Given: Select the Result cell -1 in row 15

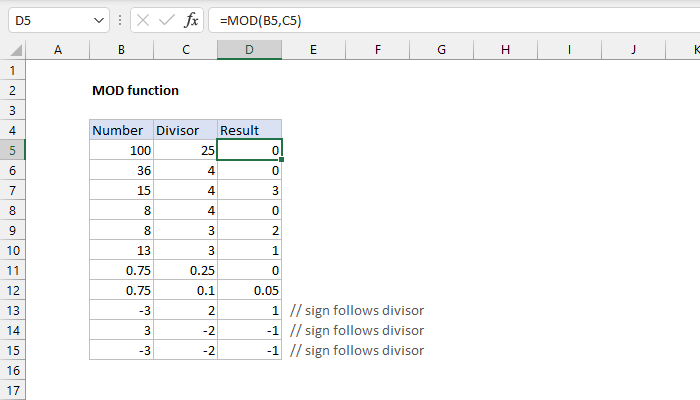Looking at the screenshot, I should (x=250, y=350).
